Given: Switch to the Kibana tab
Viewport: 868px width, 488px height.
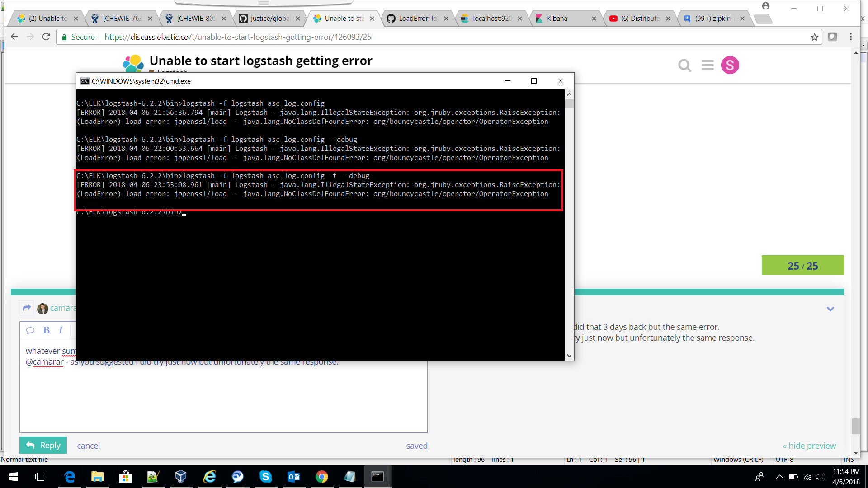Looking at the screenshot, I should tap(557, 19).
